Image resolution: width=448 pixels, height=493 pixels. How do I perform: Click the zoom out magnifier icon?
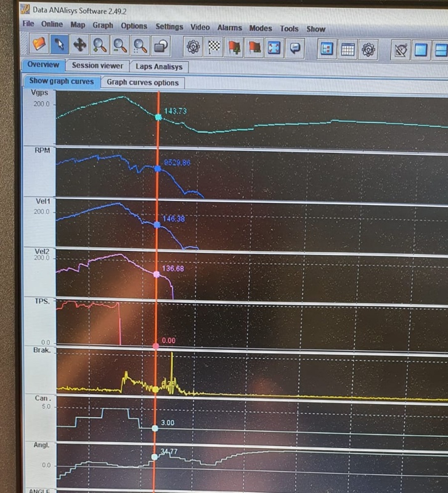120,45
